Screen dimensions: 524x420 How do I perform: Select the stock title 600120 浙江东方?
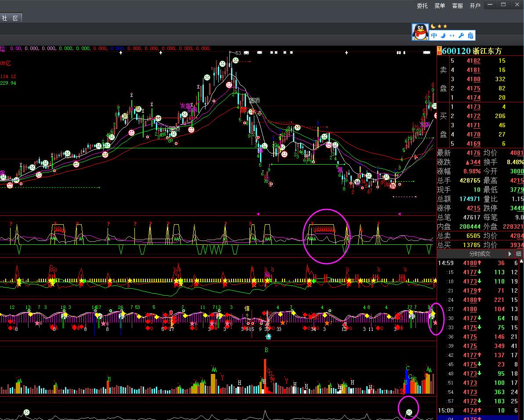(x=472, y=51)
